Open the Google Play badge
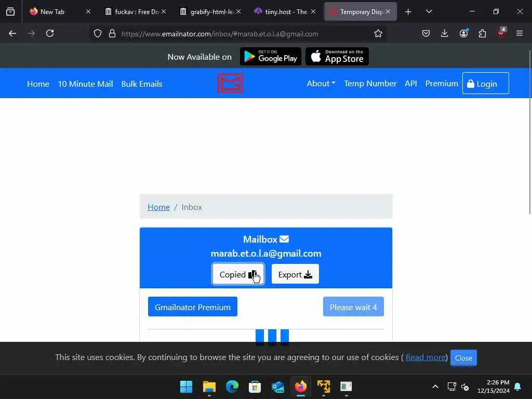 coord(270,56)
